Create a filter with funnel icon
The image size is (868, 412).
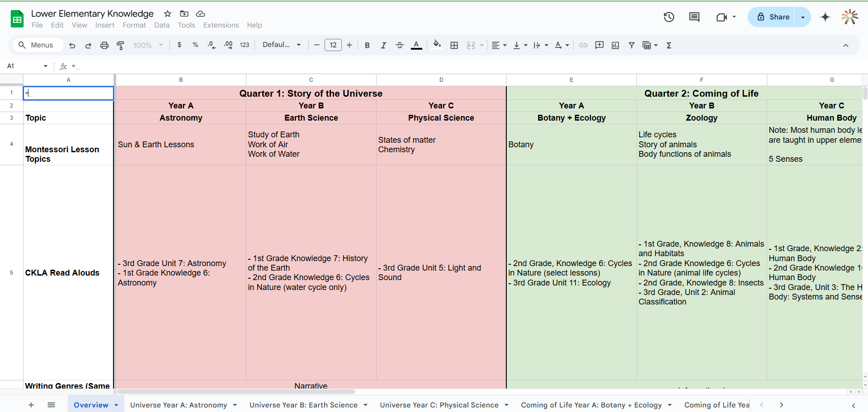[x=632, y=45]
